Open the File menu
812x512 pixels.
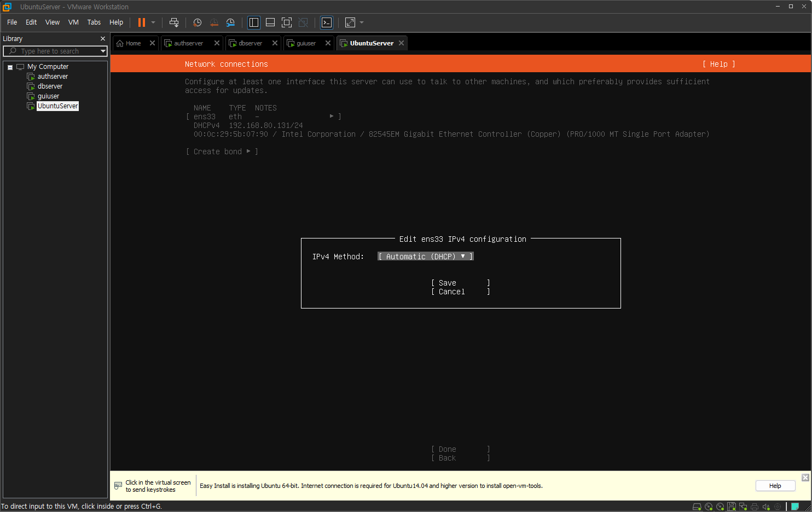pyautogui.click(x=12, y=22)
